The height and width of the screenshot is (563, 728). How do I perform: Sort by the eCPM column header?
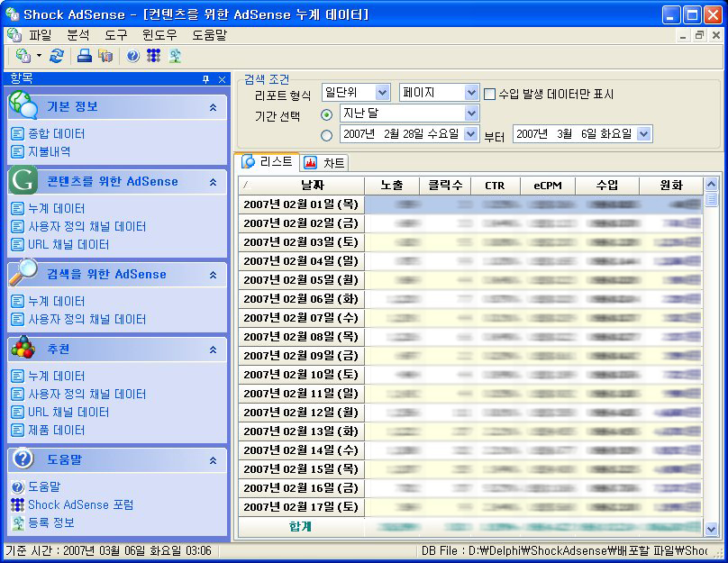(548, 186)
